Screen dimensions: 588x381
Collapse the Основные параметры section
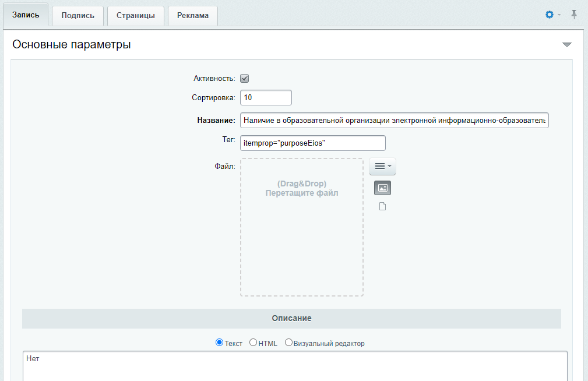(567, 45)
